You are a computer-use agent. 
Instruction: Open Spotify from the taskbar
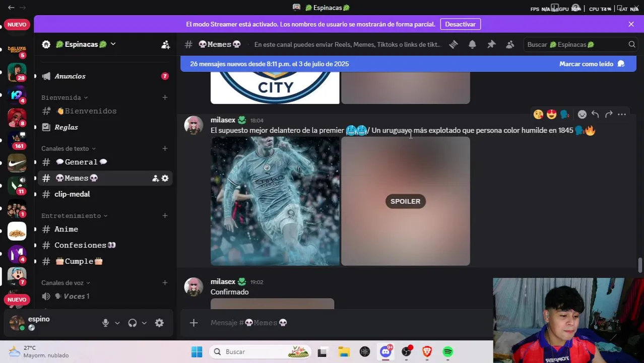pyautogui.click(x=448, y=352)
